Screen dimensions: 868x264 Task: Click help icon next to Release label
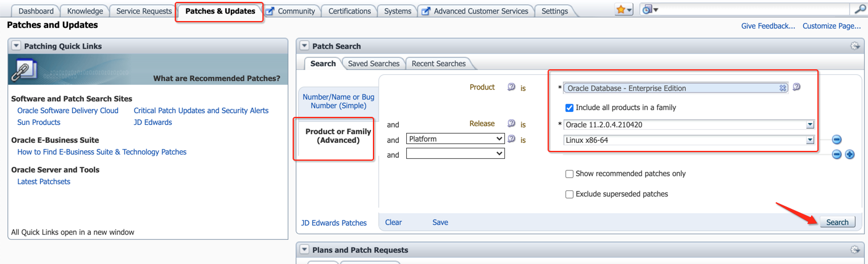[x=511, y=124]
